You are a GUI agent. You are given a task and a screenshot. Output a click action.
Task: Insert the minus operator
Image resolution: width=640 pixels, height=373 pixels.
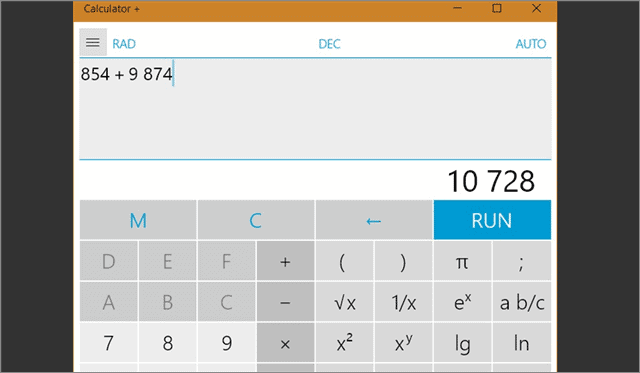285,302
